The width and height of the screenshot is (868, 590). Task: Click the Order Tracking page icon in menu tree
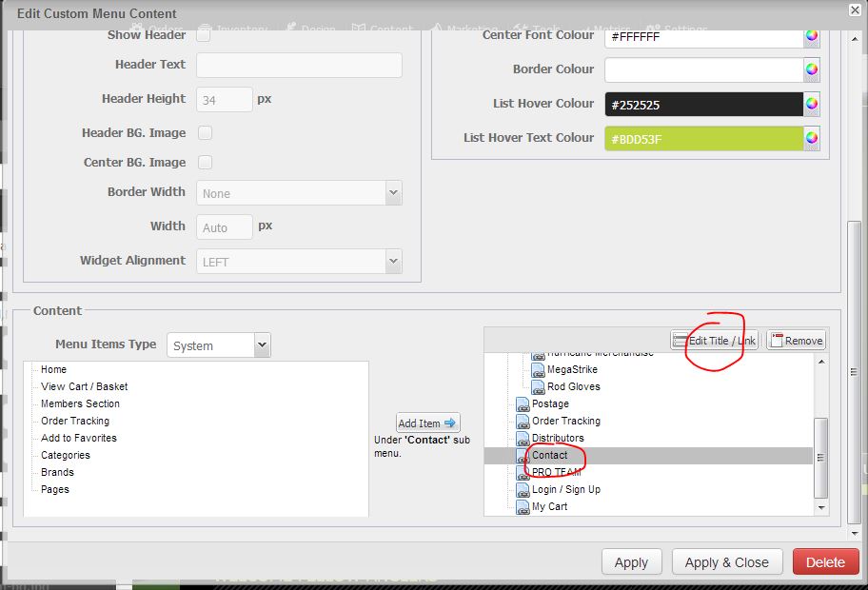(523, 422)
